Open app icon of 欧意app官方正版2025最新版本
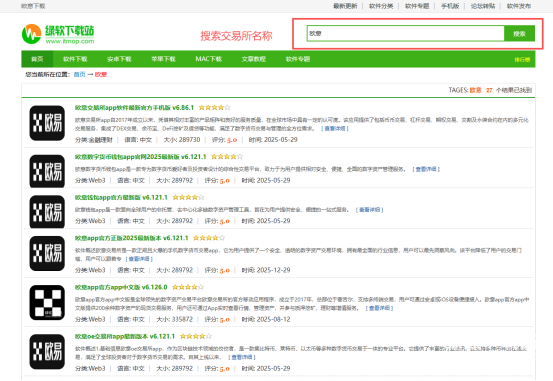This screenshot has height=381, width=553. [x=47, y=253]
